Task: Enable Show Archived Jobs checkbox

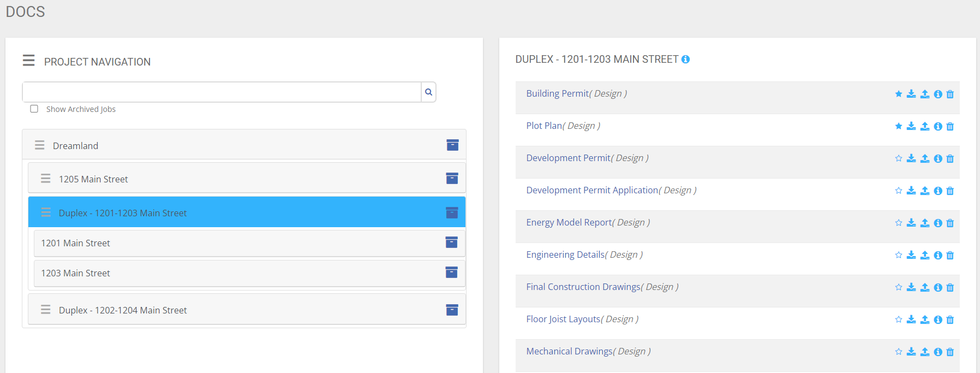Action: (34, 109)
